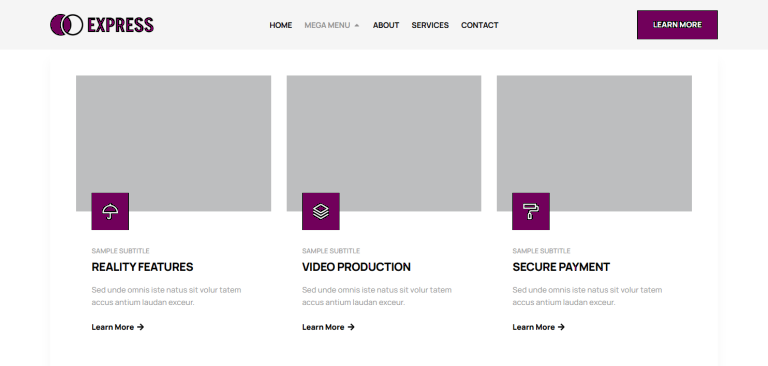Viewport: 768px width, 366px height.
Task: Click the Video Production placeholder image
Action: click(384, 143)
